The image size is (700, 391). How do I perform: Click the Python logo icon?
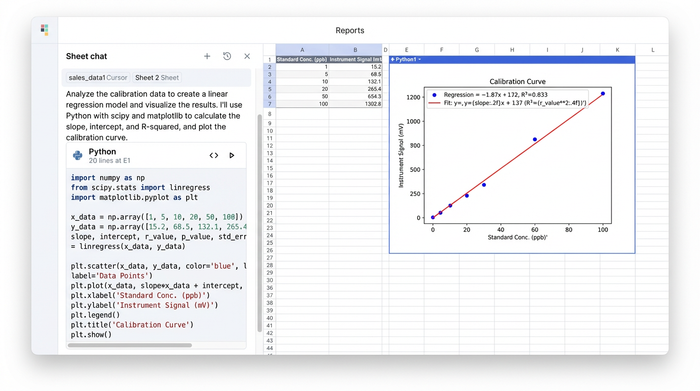[x=78, y=155]
